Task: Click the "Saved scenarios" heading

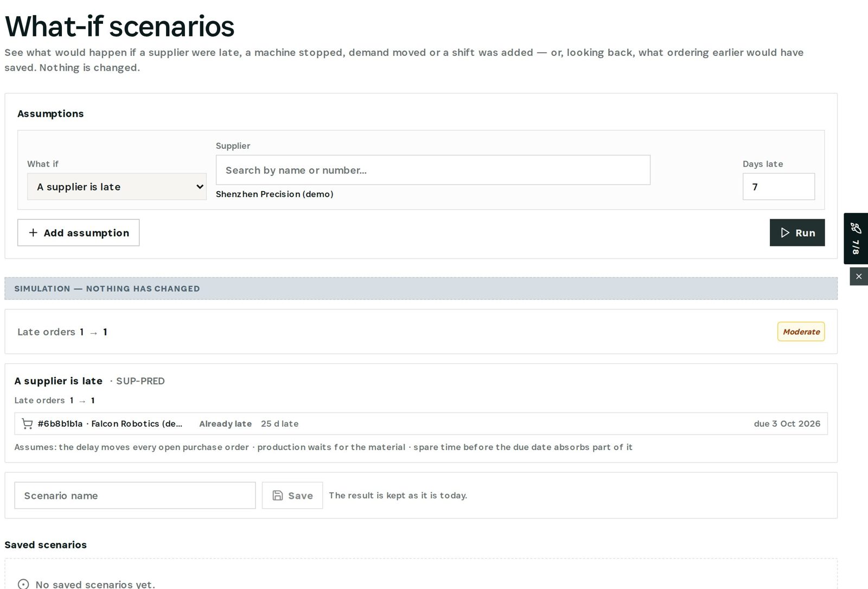Action: pos(46,545)
